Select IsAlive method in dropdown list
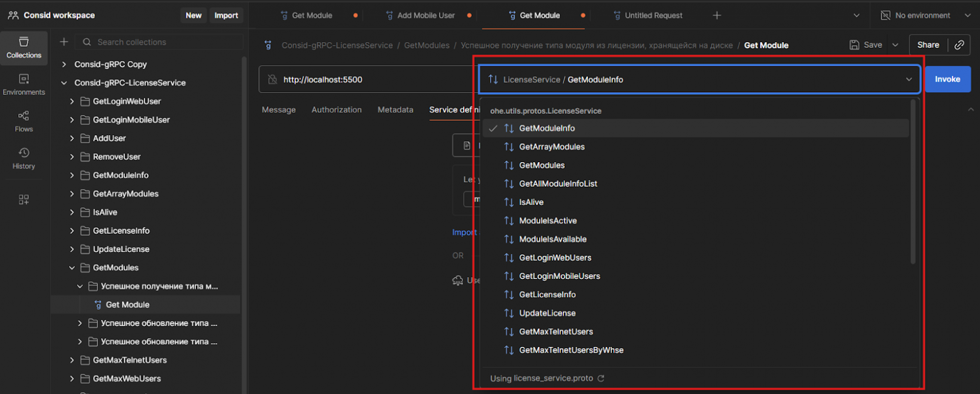The image size is (980, 394). [695, 202]
